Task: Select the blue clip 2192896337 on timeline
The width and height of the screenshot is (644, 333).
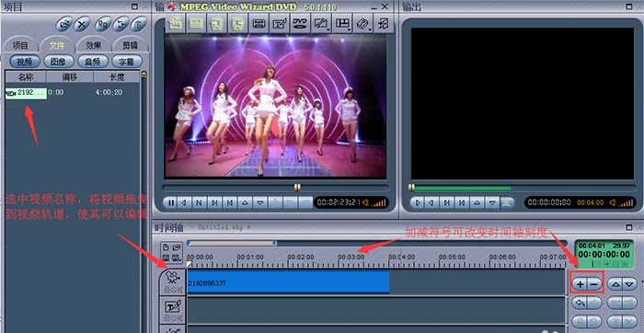Action: (288, 281)
